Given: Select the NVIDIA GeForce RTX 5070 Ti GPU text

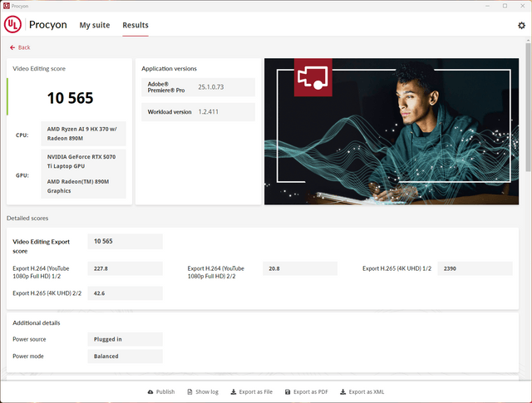Looking at the screenshot, I should click(81, 161).
